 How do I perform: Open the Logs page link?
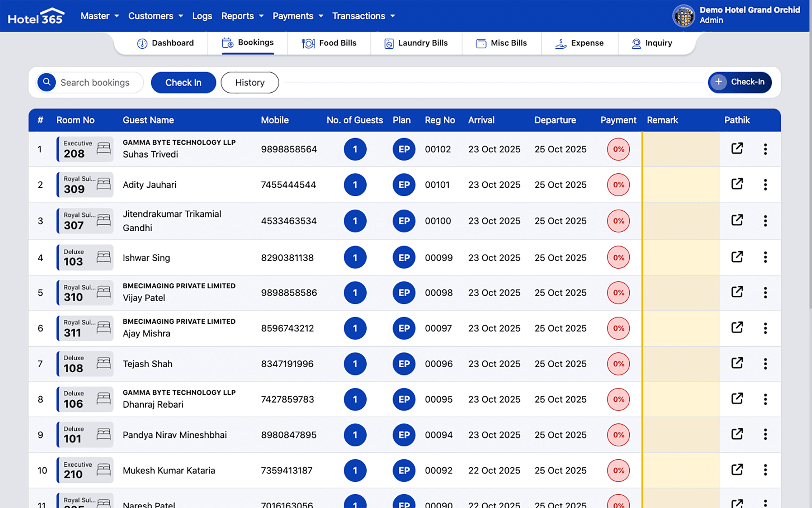click(202, 16)
